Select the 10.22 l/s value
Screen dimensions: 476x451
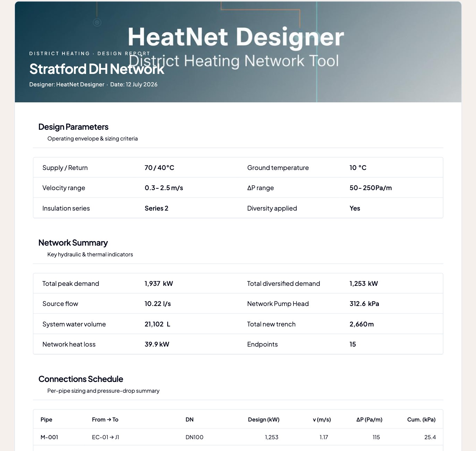coord(158,304)
